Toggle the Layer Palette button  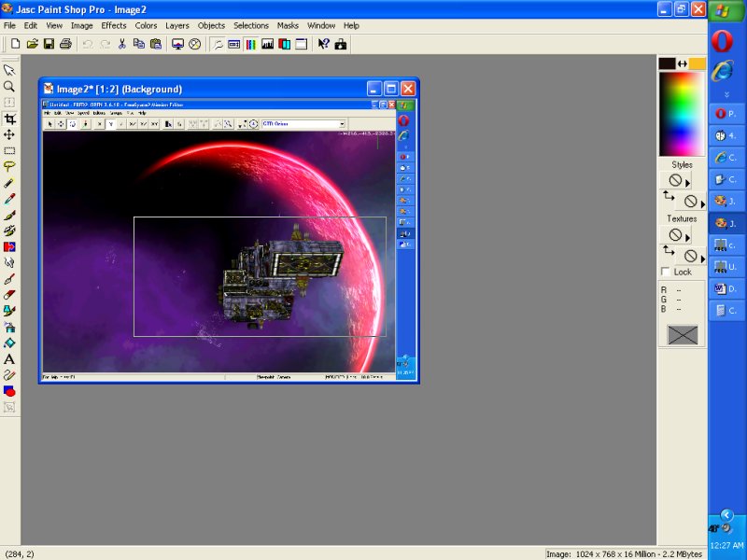click(x=285, y=44)
